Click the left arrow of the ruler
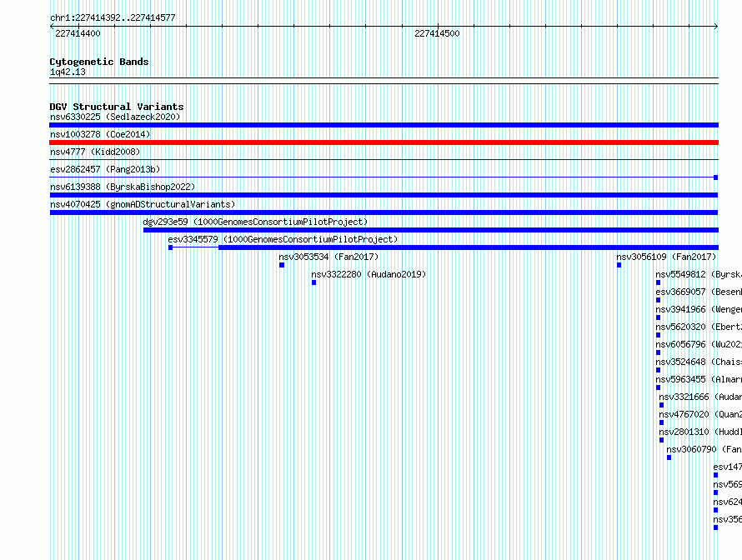Image resolution: width=742 pixels, height=560 pixels. tap(52, 27)
